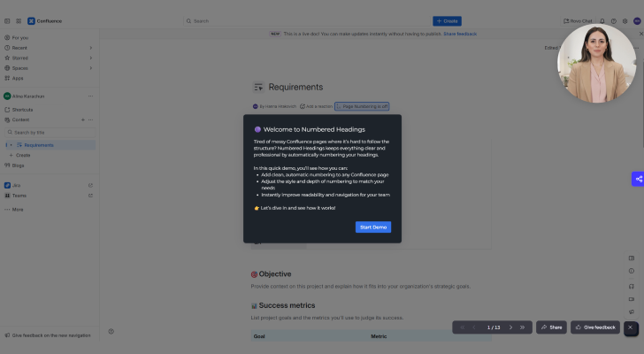
Task: Open the purple share tab on the right edge
Action: 639,179
